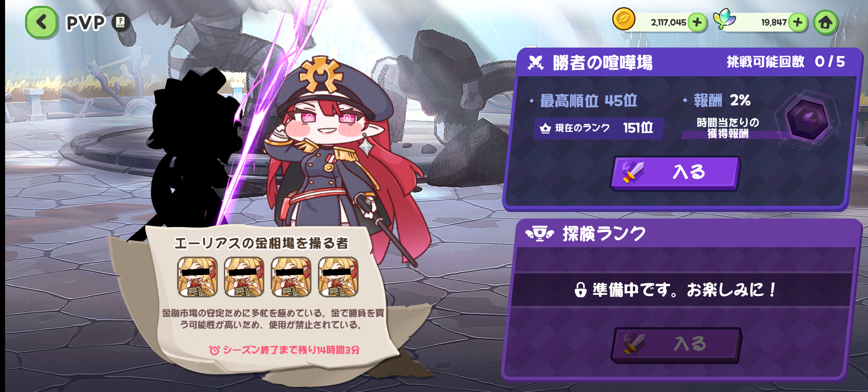
Task: Select the second banned cookie portrait
Action: (244, 277)
